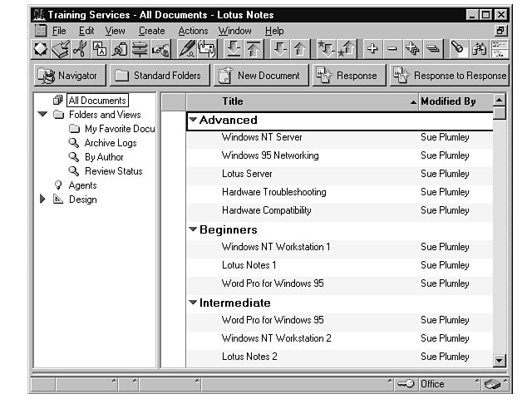Click the single minus Collapse icon

(x=392, y=49)
